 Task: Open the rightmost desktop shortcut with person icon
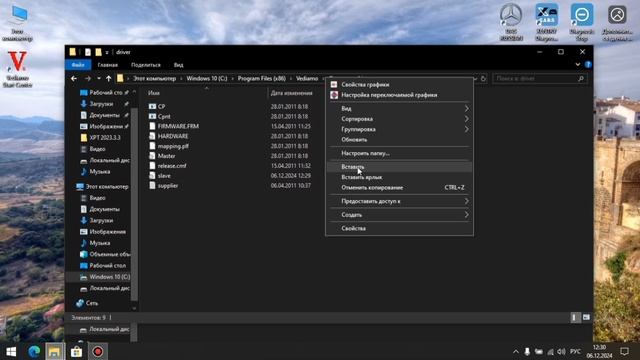(617, 22)
